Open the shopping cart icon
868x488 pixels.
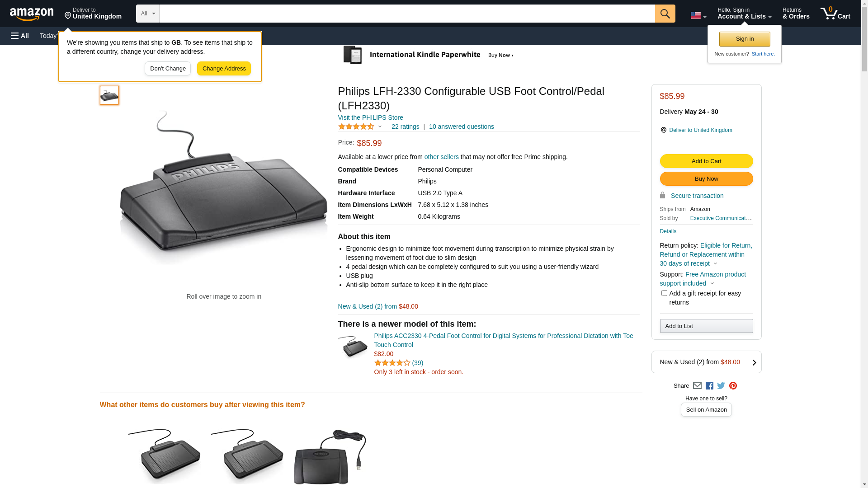coord(835,14)
